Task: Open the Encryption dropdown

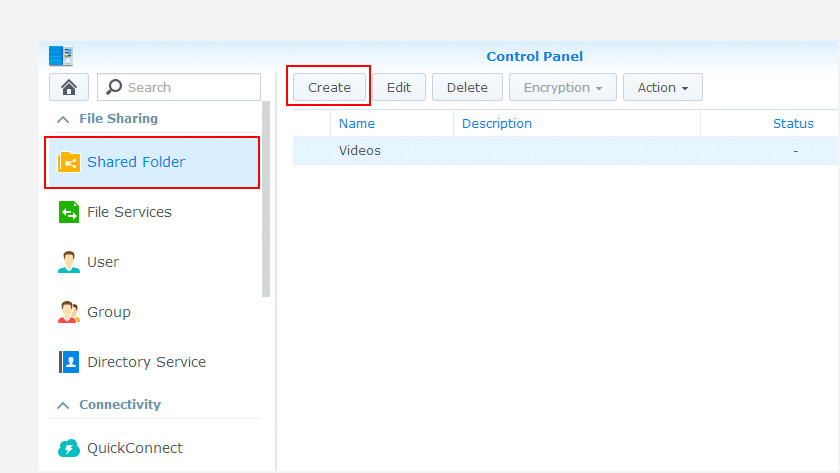Action: point(563,87)
